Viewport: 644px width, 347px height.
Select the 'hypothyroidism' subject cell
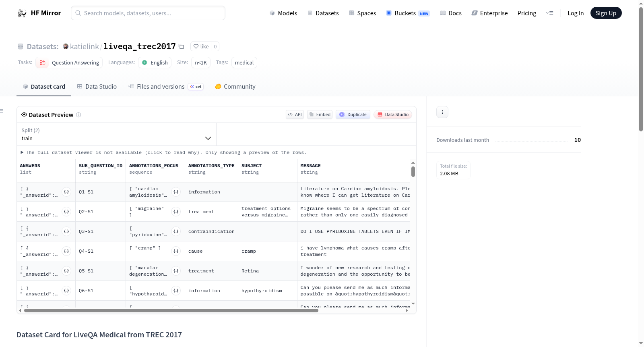pyautogui.click(x=268, y=291)
